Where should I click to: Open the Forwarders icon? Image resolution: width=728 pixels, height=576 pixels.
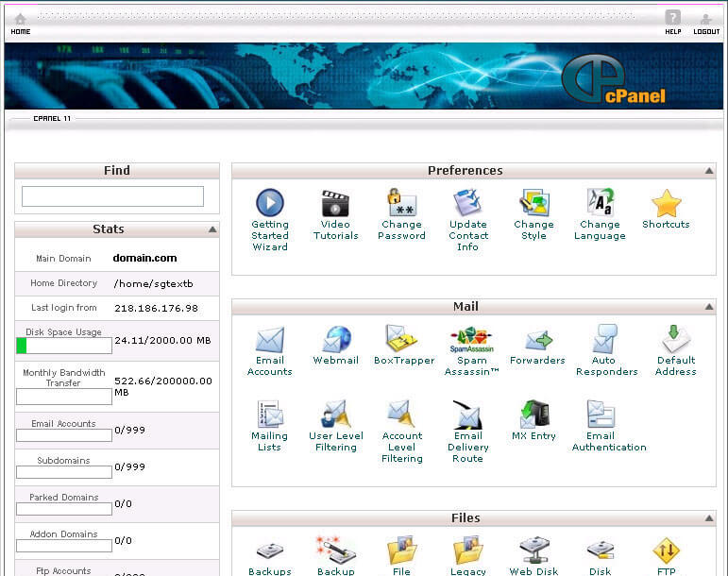point(537,340)
